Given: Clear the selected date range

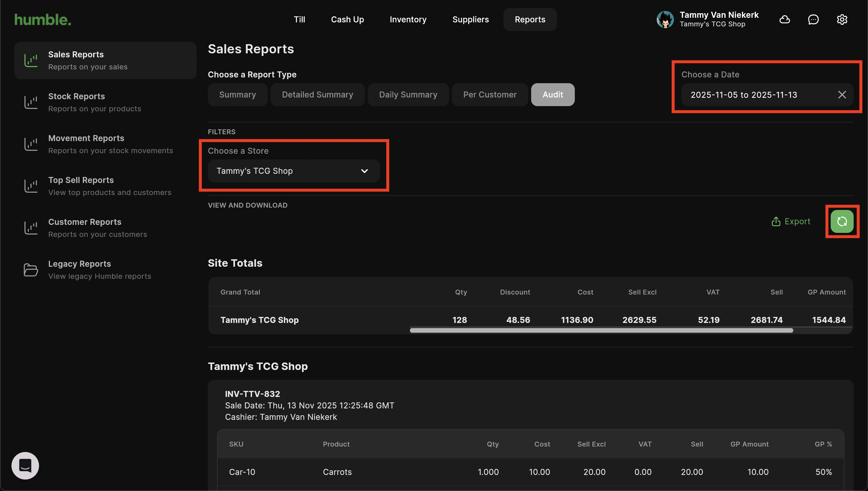Looking at the screenshot, I should point(842,95).
